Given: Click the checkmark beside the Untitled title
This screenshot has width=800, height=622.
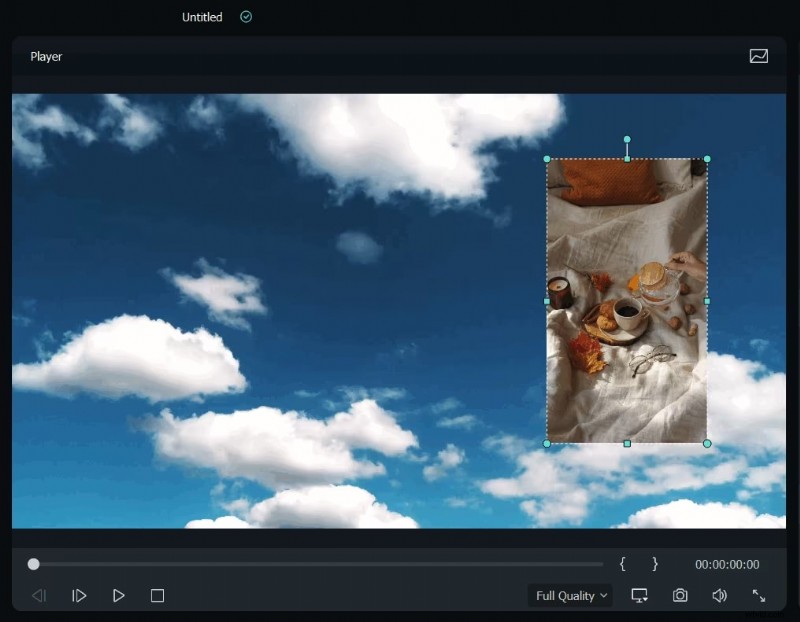Looking at the screenshot, I should coord(245,17).
